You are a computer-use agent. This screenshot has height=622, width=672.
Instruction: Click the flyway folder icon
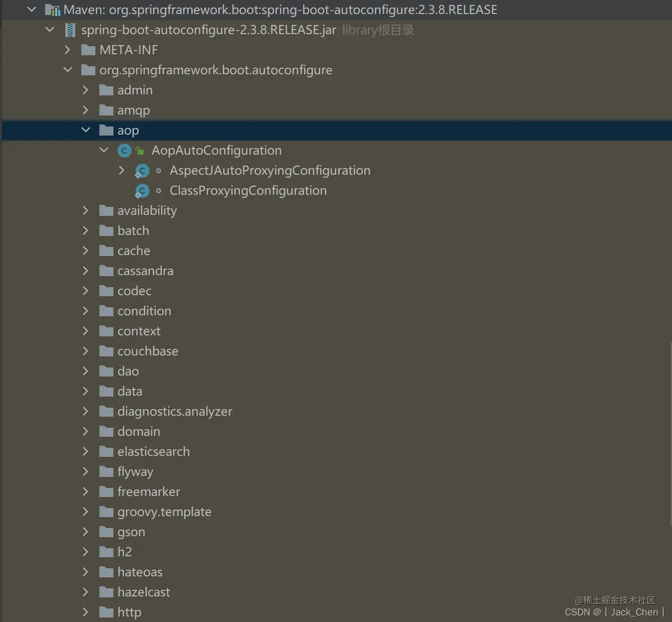(106, 471)
